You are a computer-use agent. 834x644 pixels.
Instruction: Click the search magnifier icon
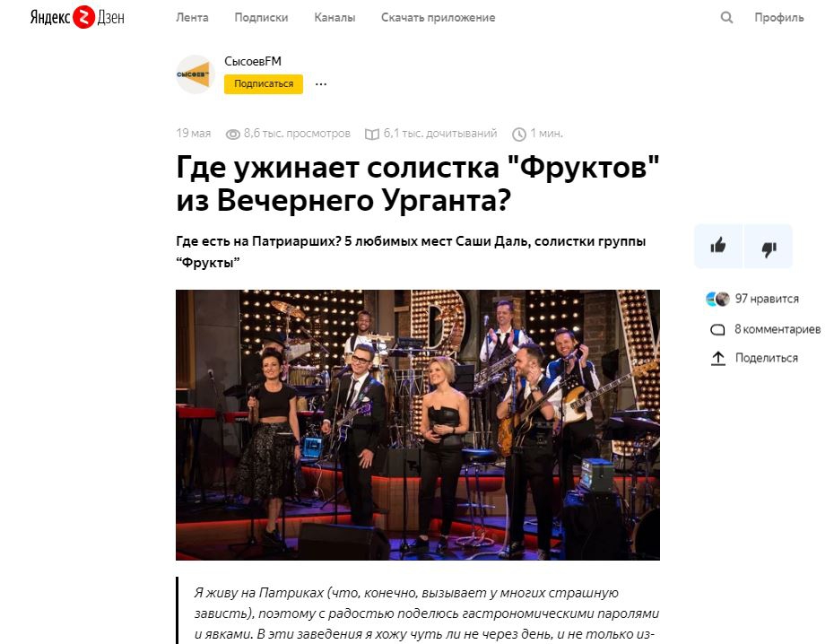pyautogui.click(x=726, y=18)
